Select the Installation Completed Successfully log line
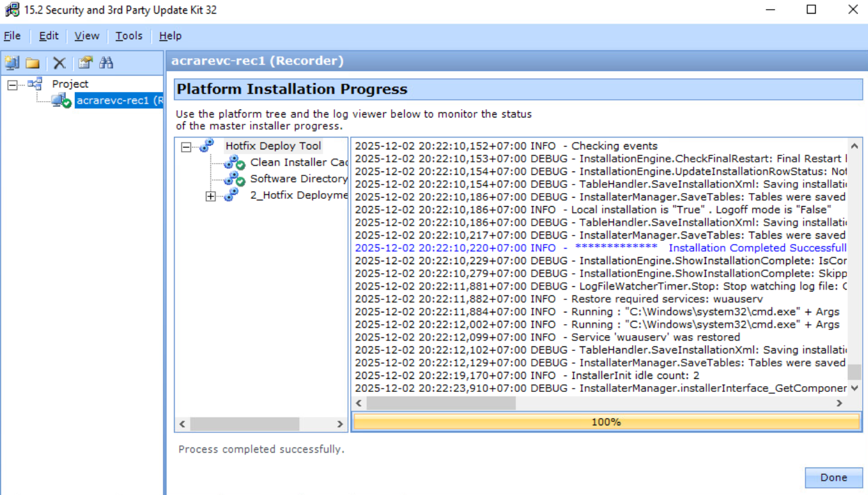 pos(600,248)
